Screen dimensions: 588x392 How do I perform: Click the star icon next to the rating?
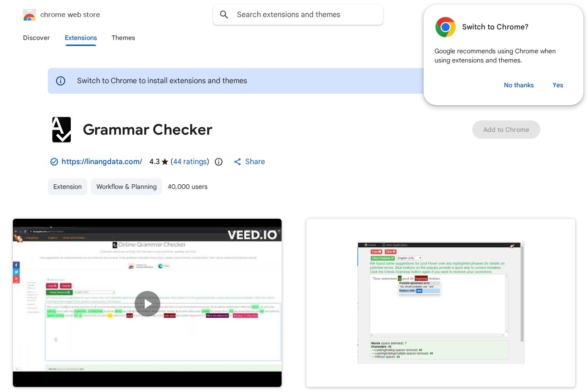165,162
